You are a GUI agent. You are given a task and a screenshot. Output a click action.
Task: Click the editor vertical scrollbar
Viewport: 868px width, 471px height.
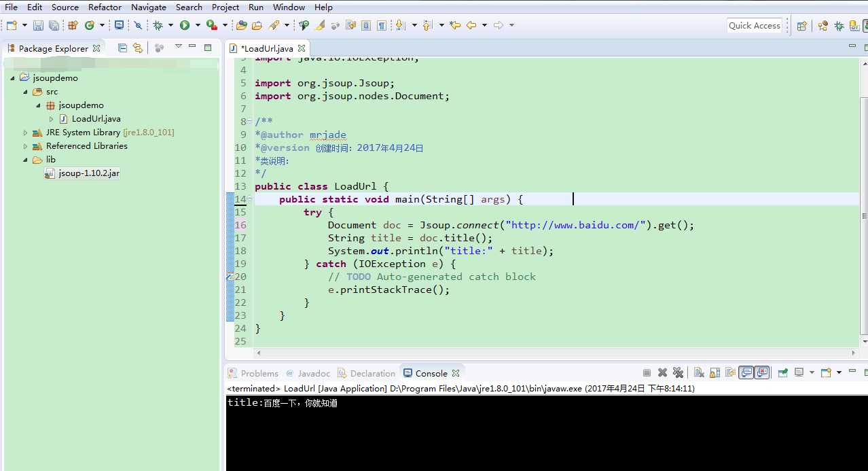click(863, 216)
